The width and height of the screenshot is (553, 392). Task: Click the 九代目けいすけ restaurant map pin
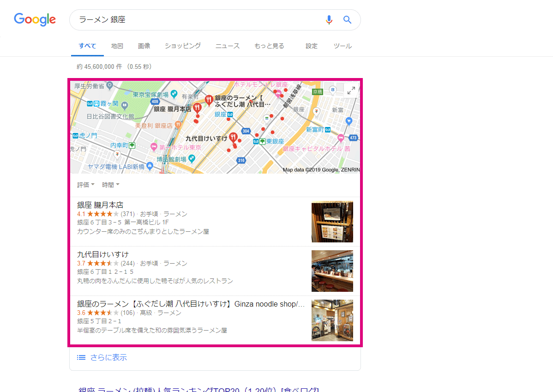point(233,137)
